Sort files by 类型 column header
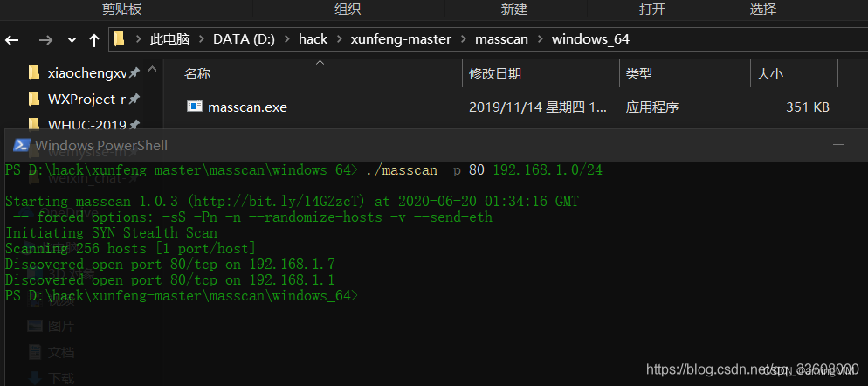868x386 pixels. tap(639, 73)
